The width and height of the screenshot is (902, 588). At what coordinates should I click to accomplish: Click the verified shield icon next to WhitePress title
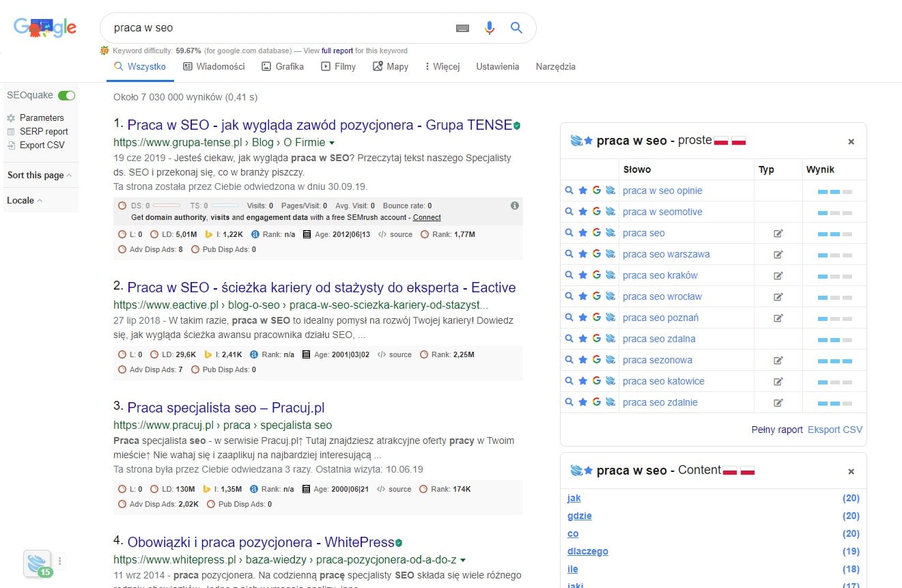(x=399, y=543)
